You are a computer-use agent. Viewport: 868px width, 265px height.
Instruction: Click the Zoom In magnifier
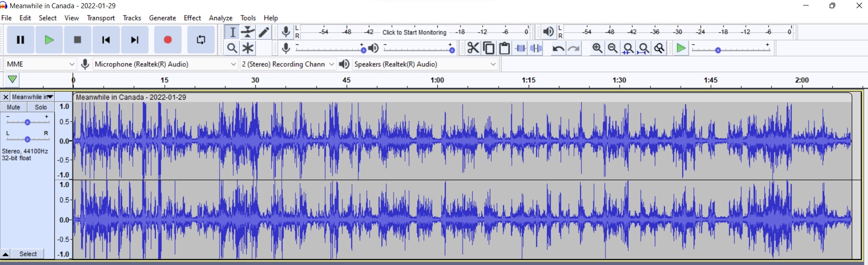[597, 48]
